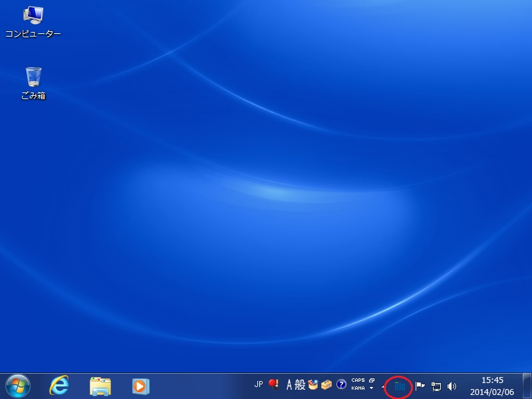The height and width of the screenshot is (399, 532).
Task: Change the IME conversion mode '般'
Action: (300, 384)
